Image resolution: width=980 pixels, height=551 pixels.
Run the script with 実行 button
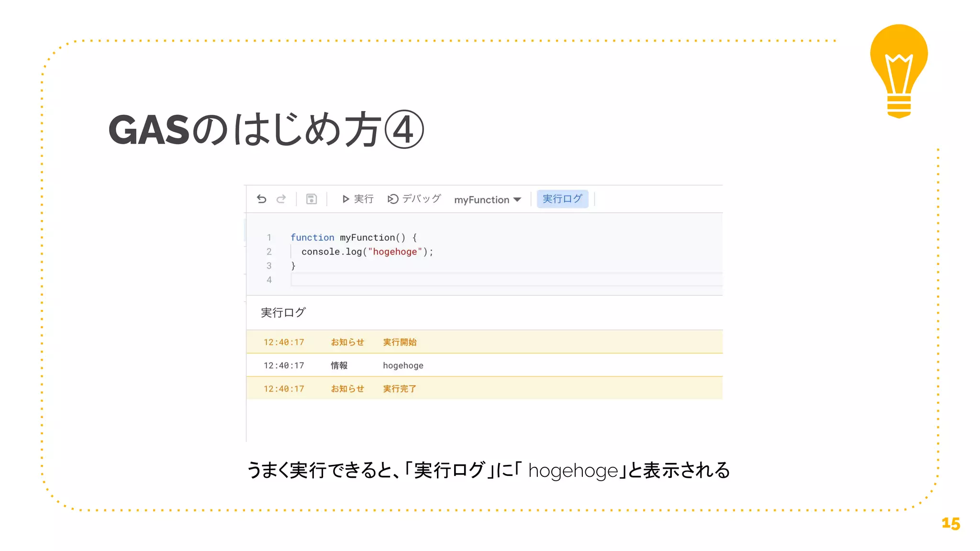358,199
